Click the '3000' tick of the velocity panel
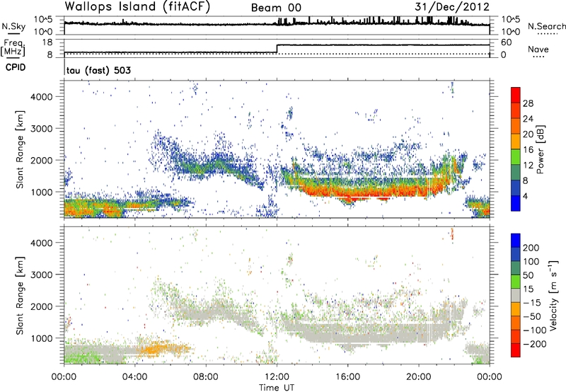 coord(42,275)
